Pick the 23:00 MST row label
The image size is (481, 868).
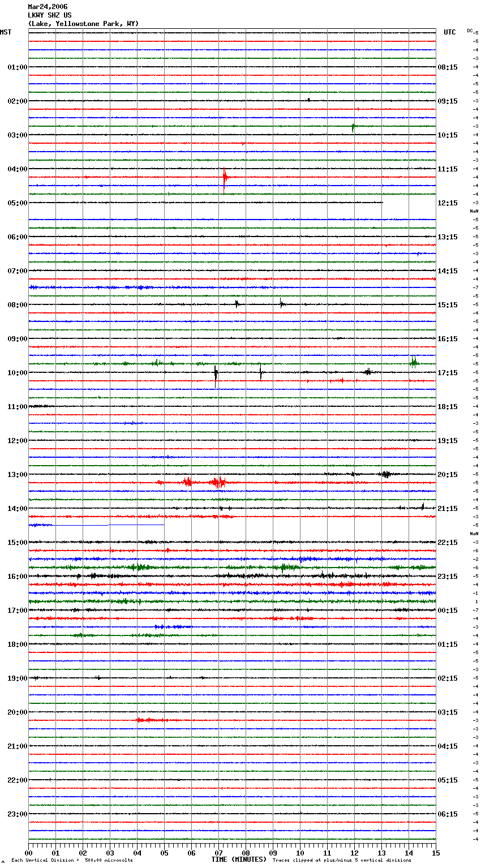click(17, 814)
